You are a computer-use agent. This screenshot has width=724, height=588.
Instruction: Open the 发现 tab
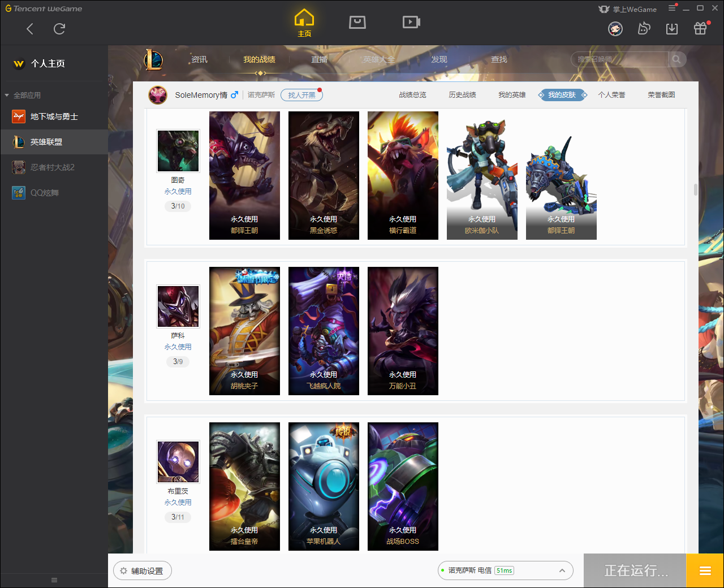(x=439, y=59)
